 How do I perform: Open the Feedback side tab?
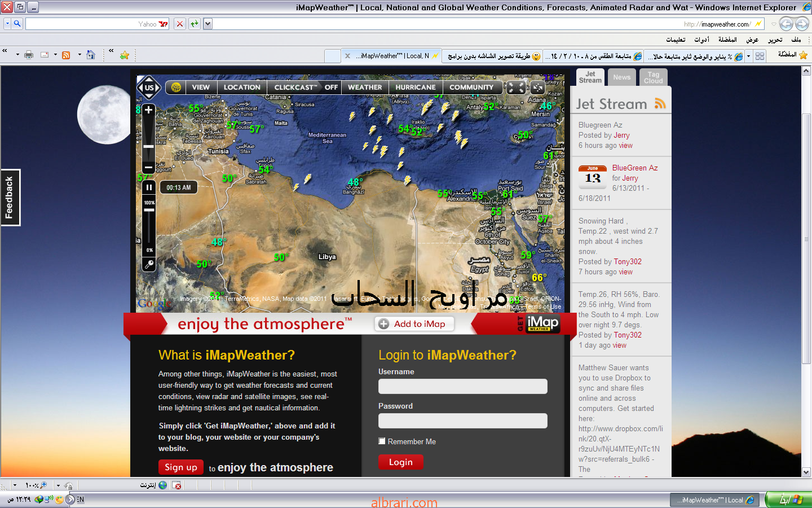(10, 198)
